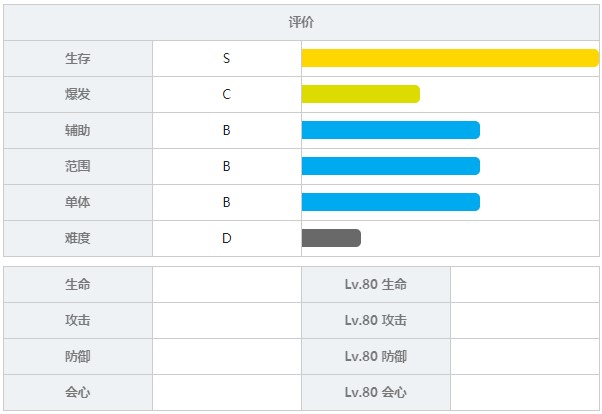The width and height of the screenshot is (602, 414).
Task: Select the 范围 row label
Action: 78,166
